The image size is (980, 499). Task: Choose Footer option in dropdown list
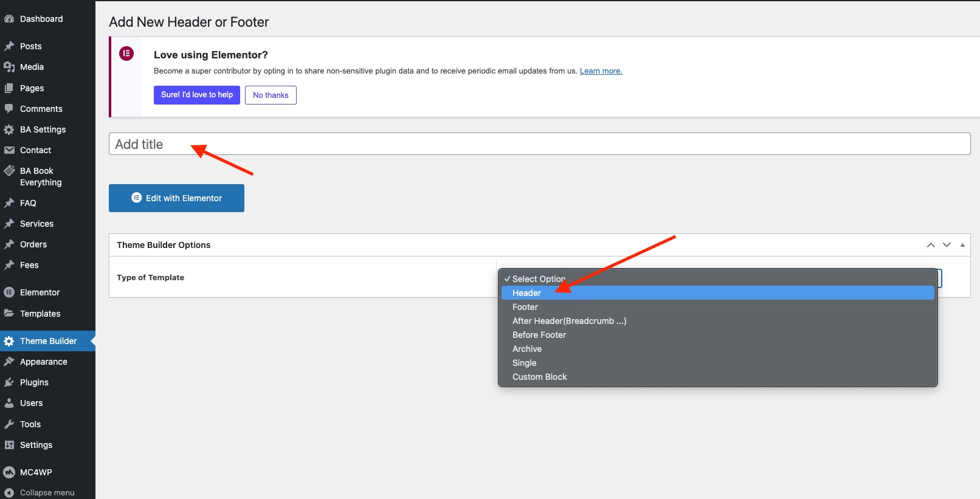[x=525, y=307]
